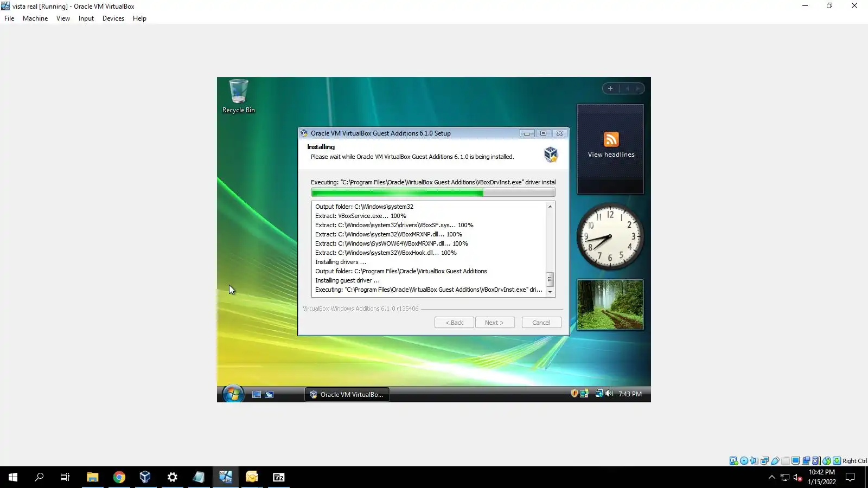
Task: Launch Google Chrome from host taskbar
Action: tap(119, 477)
